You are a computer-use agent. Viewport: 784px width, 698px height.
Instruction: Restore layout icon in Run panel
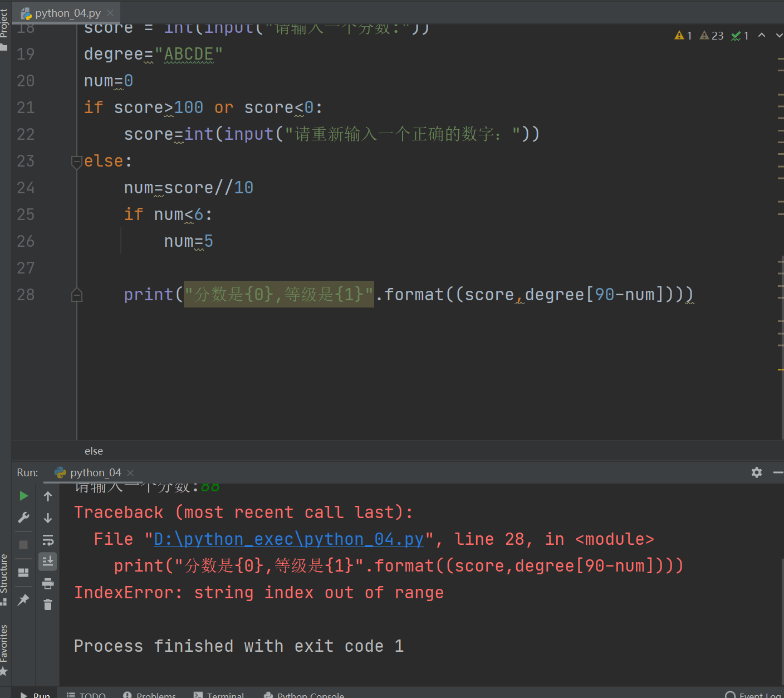pyautogui.click(x=23, y=573)
